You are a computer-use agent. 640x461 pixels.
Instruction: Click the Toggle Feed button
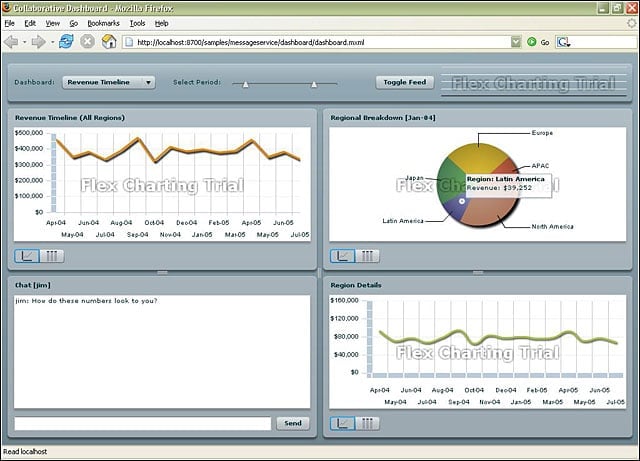coord(404,82)
